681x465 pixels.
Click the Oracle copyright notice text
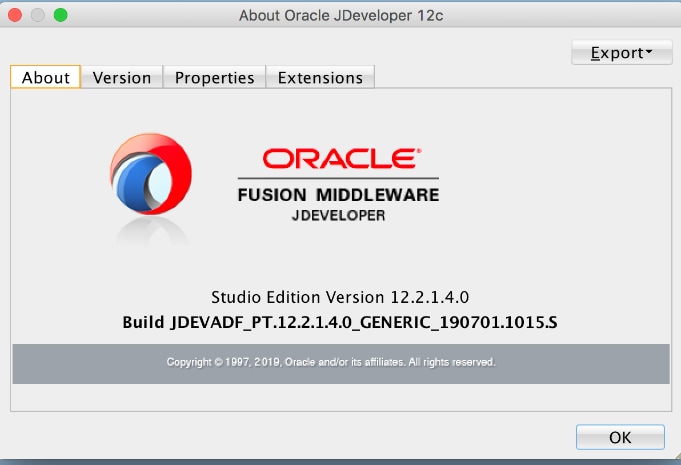(331, 362)
